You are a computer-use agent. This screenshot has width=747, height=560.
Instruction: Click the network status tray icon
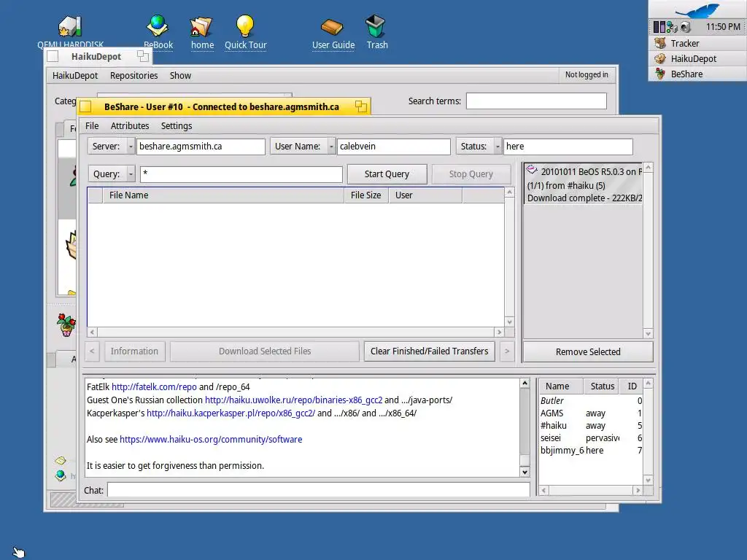coord(672,27)
